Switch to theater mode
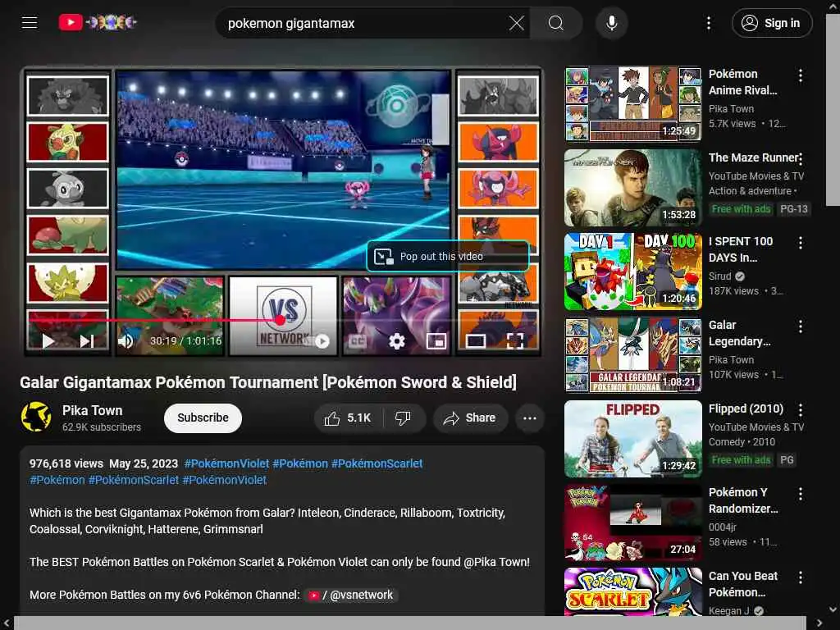The width and height of the screenshot is (840, 630). 476,340
